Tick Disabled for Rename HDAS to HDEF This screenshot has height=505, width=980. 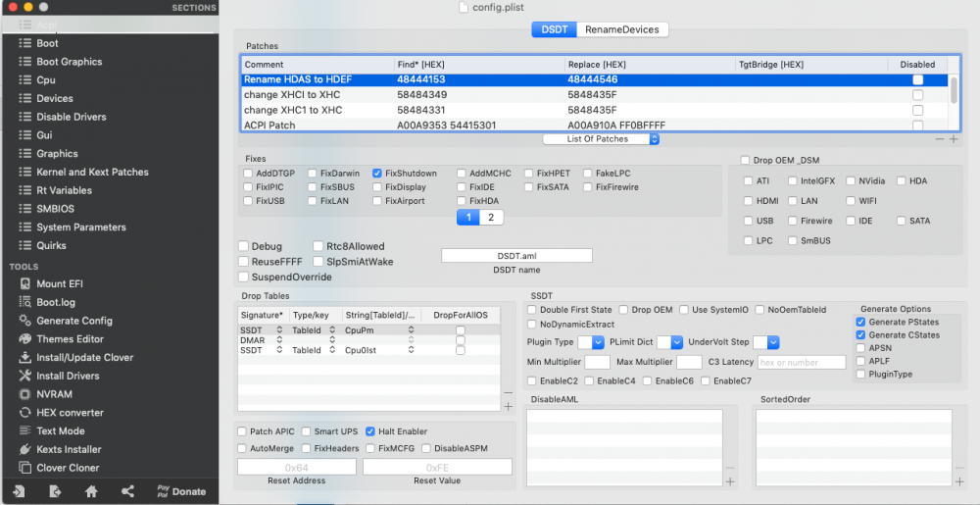click(917, 80)
